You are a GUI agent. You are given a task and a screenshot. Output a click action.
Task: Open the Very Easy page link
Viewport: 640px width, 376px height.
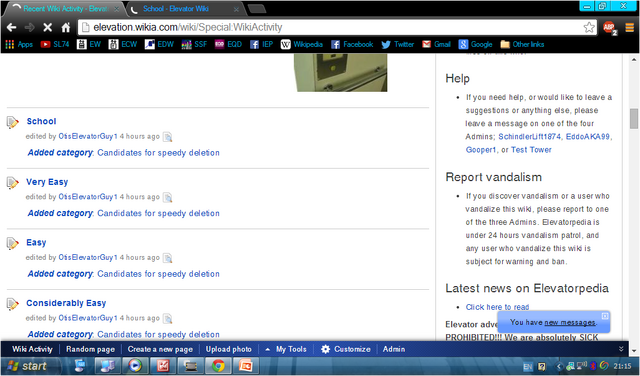pos(47,182)
